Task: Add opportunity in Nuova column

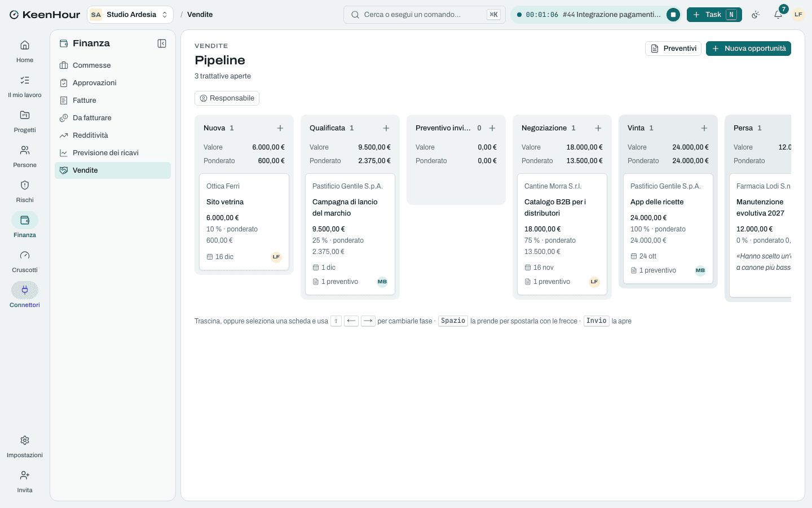Action: coord(280,128)
